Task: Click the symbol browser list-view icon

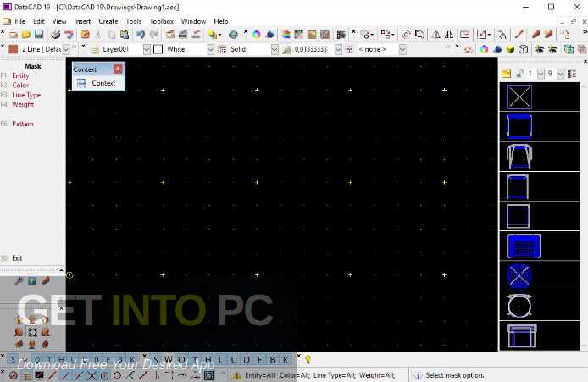Action: [572, 74]
